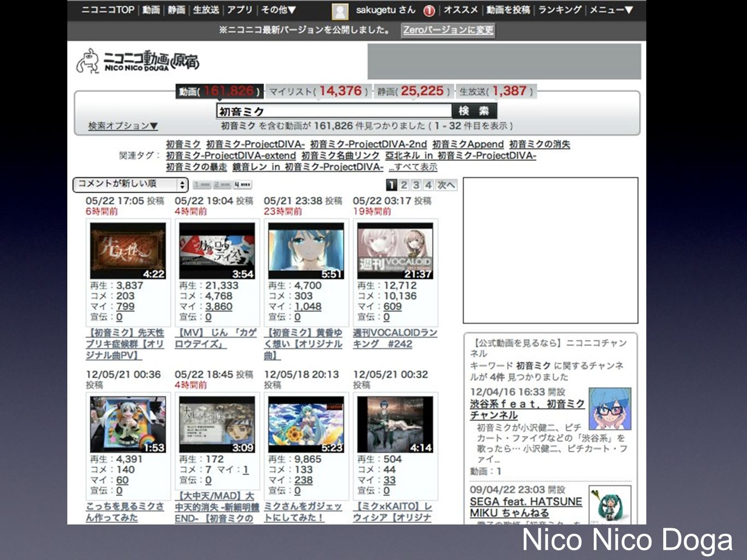Open the sort order dropdown コメントが新しい順

tap(130, 184)
